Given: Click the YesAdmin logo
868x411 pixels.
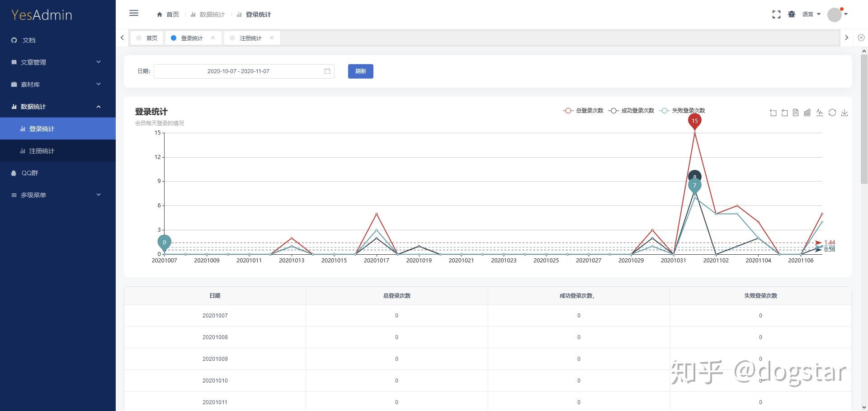Looking at the screenshot, I should pyautogui.click(x=42, y=15).
